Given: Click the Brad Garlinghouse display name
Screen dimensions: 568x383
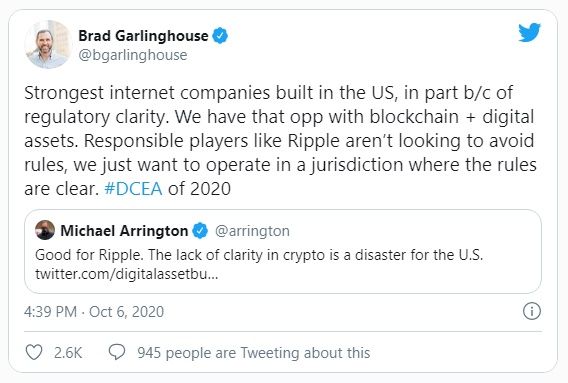Looking at the screenshot, I should [143, 36].
